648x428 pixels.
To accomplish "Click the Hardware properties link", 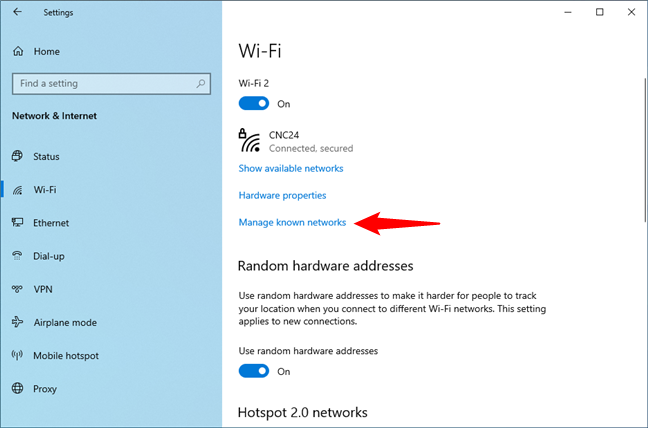I will point(282,195).
